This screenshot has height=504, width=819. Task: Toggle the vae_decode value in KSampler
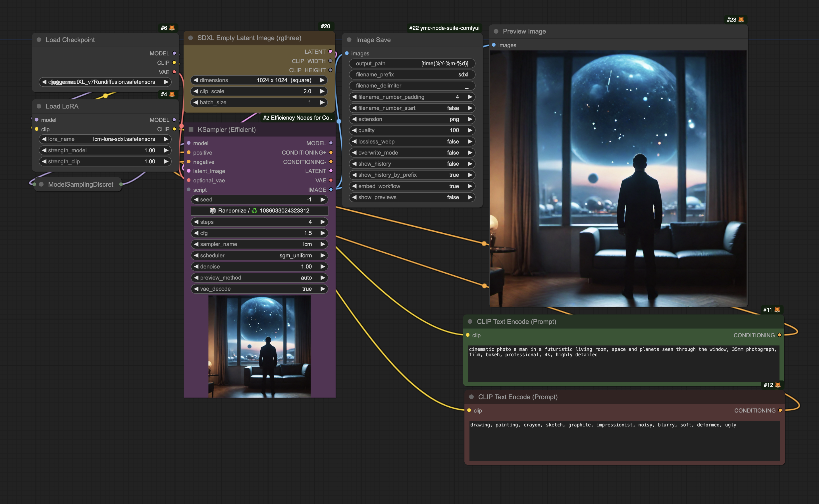coord(259,289)
